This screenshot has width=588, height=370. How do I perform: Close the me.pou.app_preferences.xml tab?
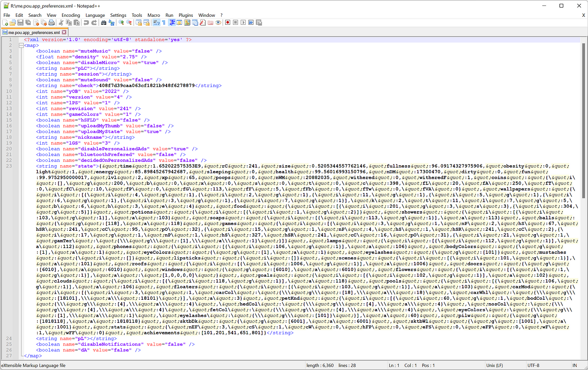pos(64,32)
